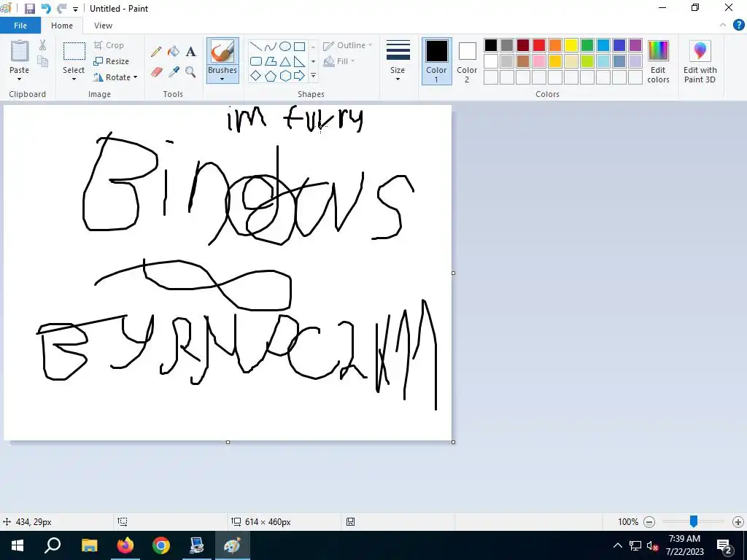The image size is (747, 560).
Task: Open File Explorer from taskbar
Action: point(89,545)
